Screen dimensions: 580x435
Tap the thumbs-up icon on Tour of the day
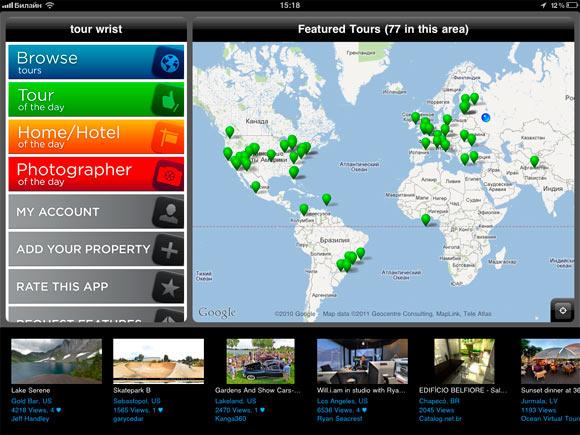[x=169, y=100]
